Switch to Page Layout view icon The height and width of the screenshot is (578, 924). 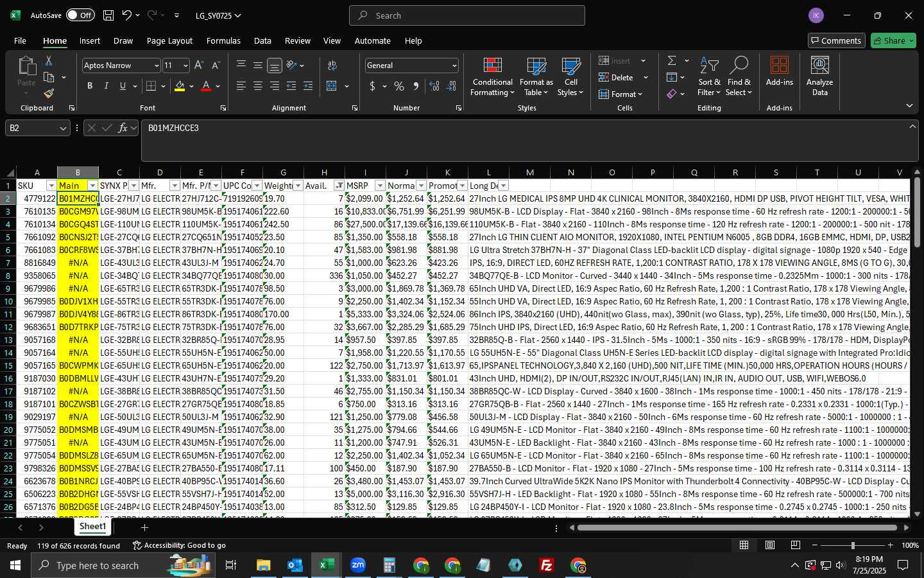point(770,545)
